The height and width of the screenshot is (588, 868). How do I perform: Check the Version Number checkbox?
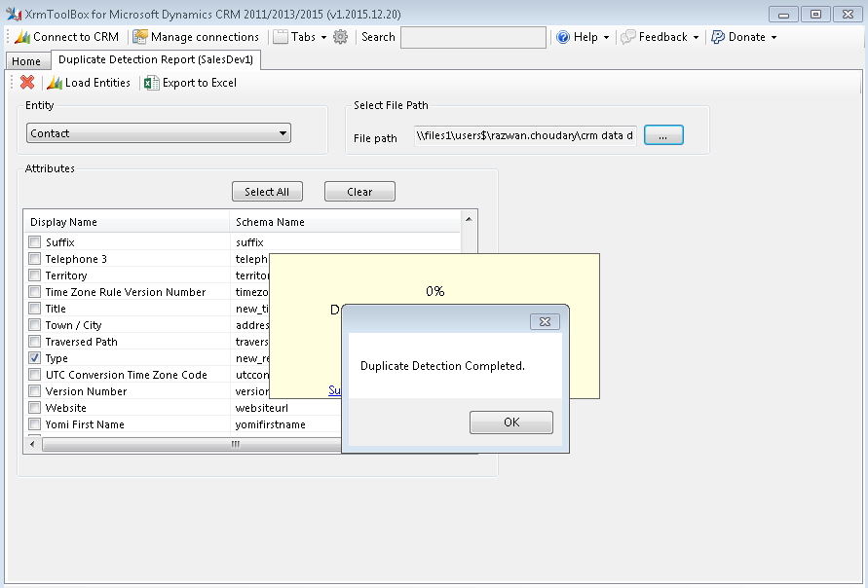[35, 391]
